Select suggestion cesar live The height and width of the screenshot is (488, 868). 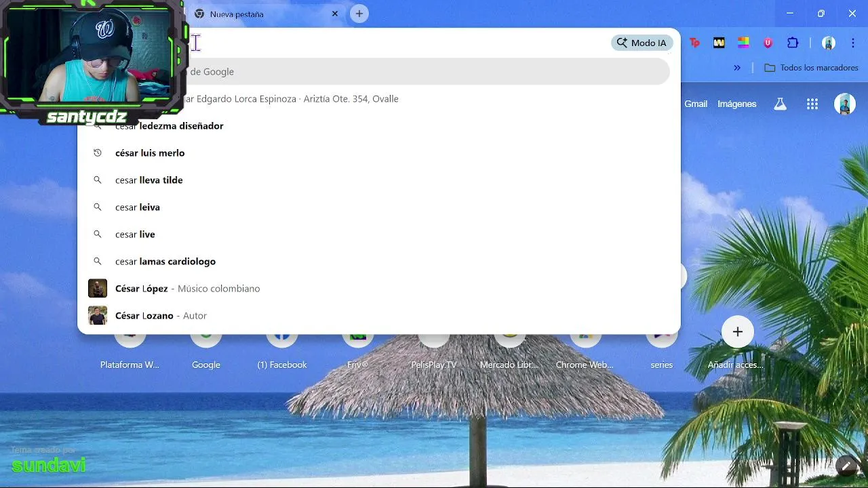(379, 235)
